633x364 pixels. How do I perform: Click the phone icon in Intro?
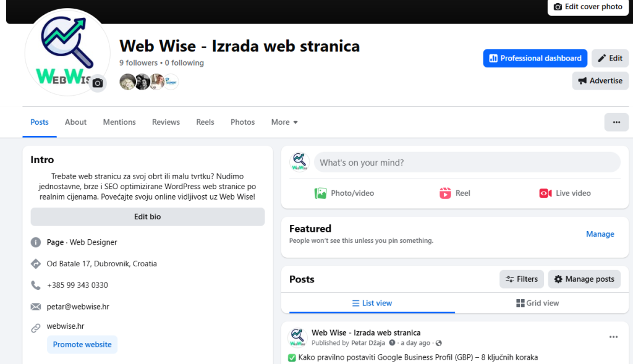(x=36, y=286)
